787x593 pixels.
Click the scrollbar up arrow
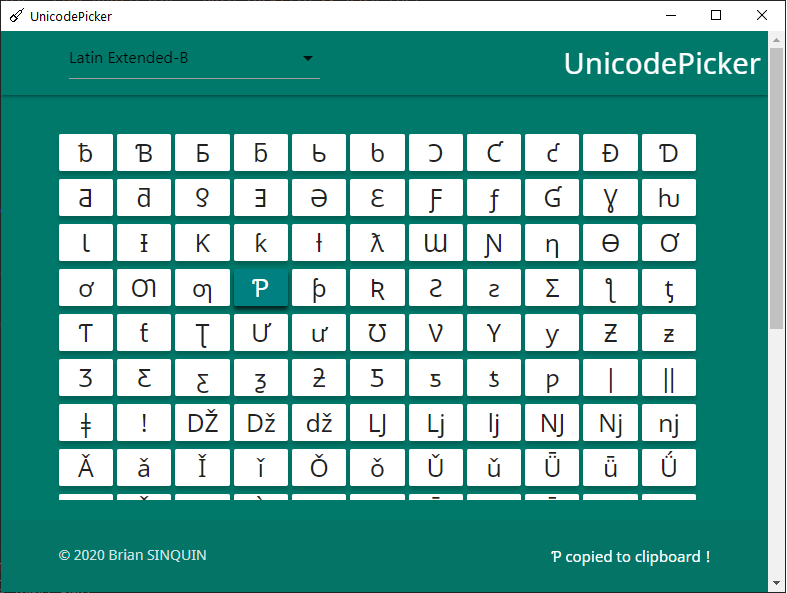coord(777,40)
